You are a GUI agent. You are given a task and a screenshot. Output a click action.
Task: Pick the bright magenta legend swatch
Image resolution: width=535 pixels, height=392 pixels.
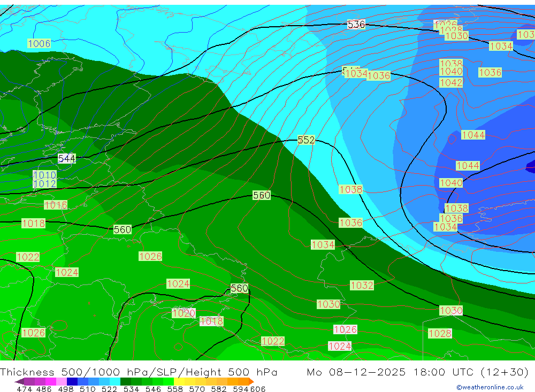50,381
